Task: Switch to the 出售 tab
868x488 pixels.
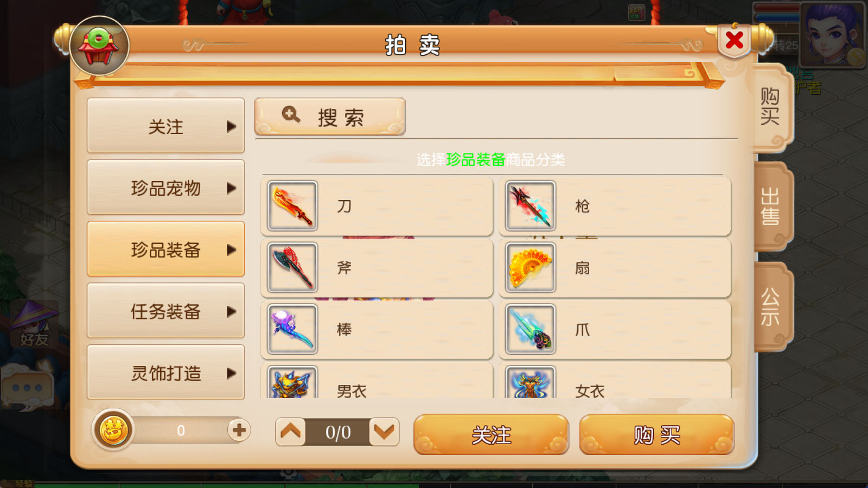Action: pos(772,206)
